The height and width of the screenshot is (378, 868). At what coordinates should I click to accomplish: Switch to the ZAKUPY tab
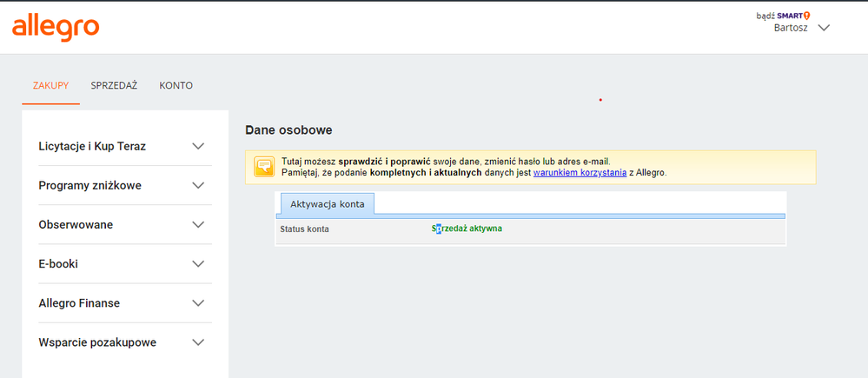(x=50, y=85)
